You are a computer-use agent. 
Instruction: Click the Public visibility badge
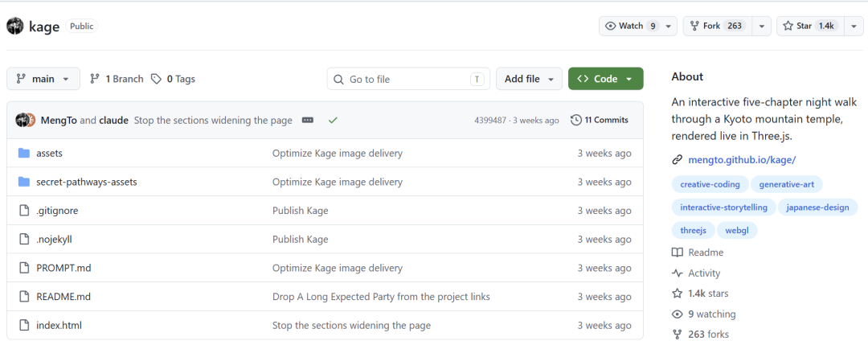coord(81,26)
